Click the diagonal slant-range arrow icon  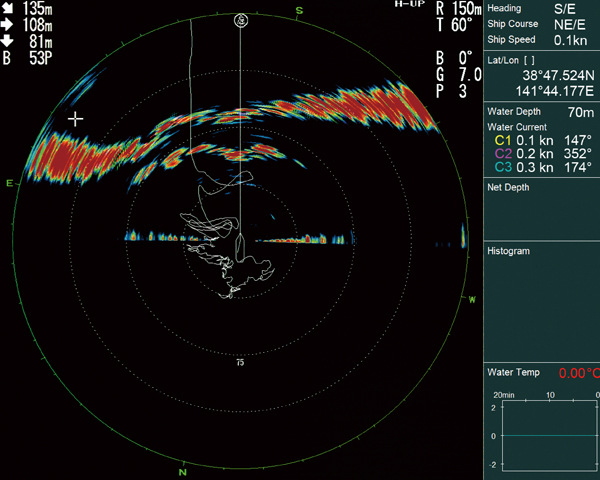[x=9, y=8]
